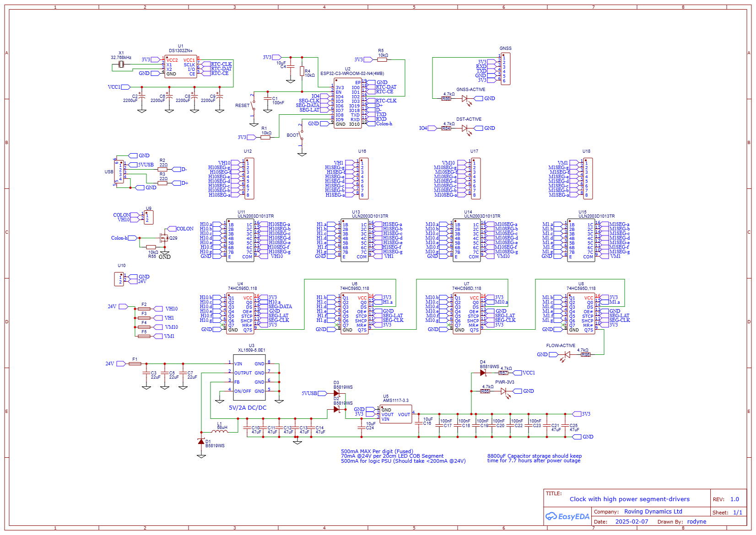Image resolution: width=756 pixels, height=535 pixels.
Task: Click the "Sheet: 1/1" field
Action: click(727, 513)
